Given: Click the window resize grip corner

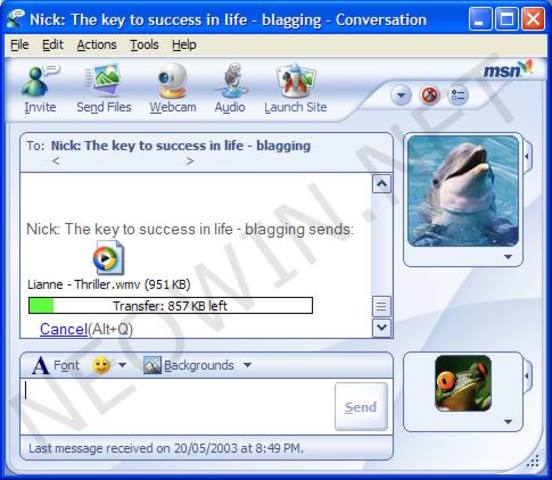Looking at the screenshot, I should pyautogui.click(x=534, y=461).
